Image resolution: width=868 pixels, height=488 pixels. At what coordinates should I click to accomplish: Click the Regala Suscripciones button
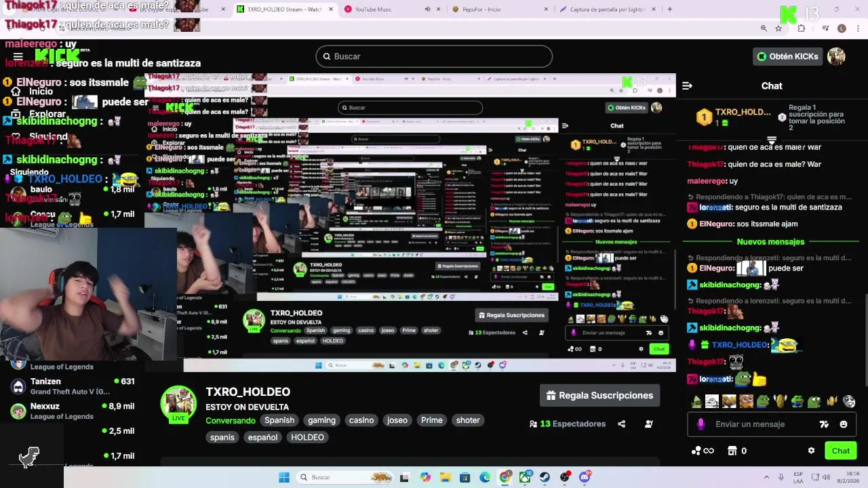point(599,396)
